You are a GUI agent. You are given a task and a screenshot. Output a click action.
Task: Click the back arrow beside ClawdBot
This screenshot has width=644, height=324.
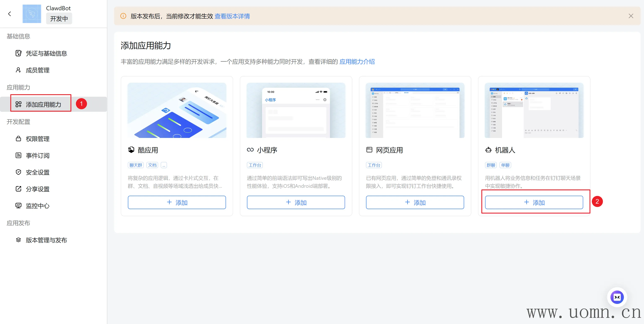(9, 14)
